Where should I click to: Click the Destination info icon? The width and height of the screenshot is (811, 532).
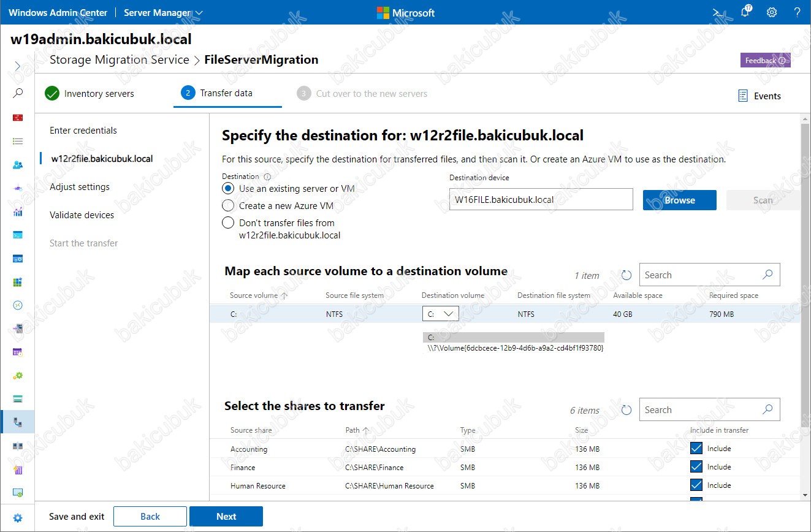267,177
